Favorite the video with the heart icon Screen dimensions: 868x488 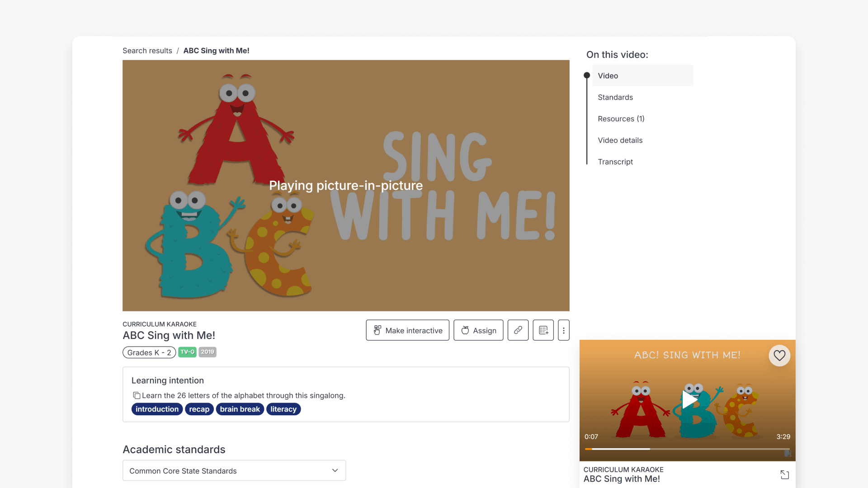779,356
